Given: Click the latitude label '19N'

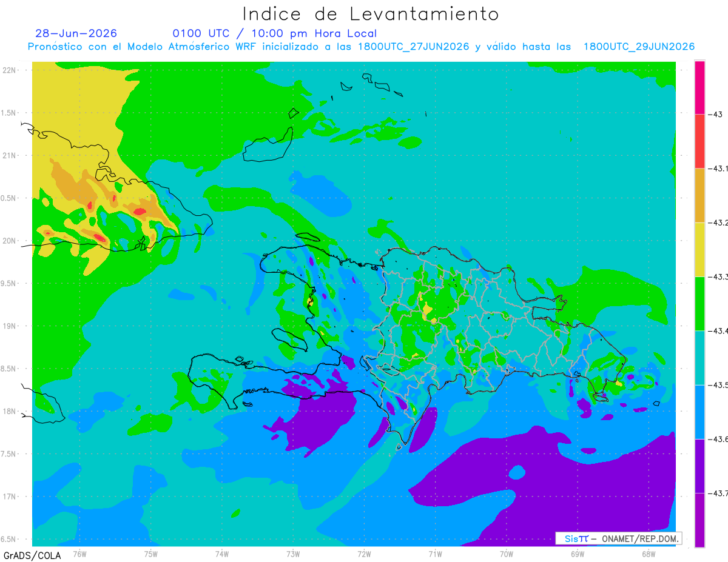Looking at the screenshot, I should (9, 326).
